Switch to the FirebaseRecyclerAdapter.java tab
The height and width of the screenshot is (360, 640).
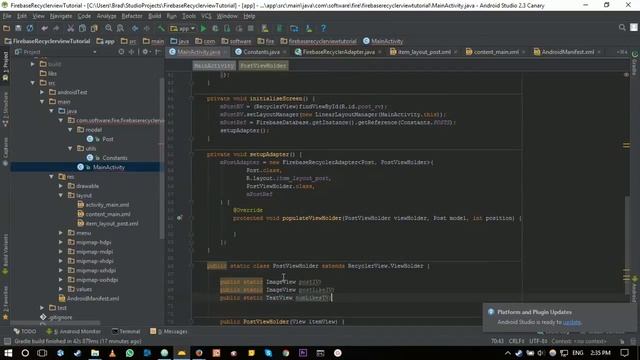pos(338,52)
